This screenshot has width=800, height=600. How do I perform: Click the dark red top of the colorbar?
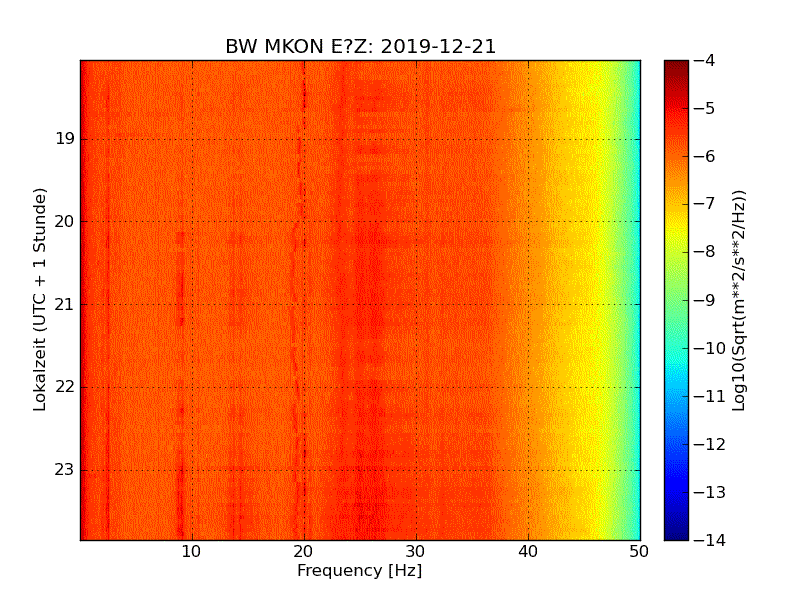coord(677,64)
